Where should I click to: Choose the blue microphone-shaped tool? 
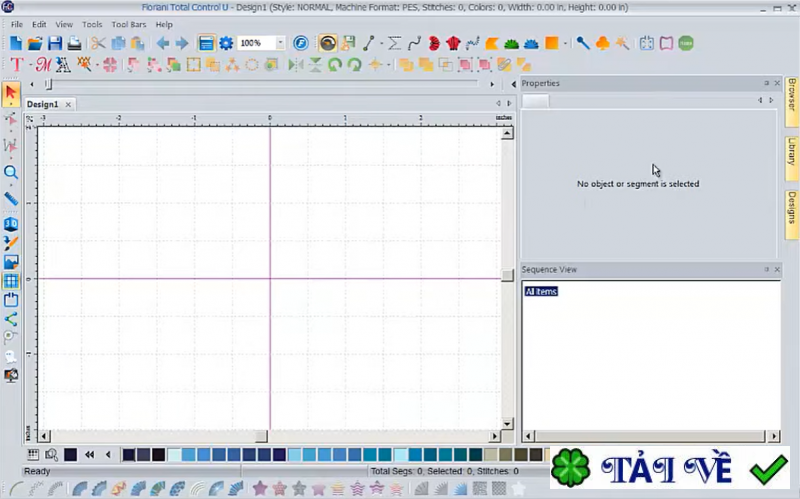[583, 43]
